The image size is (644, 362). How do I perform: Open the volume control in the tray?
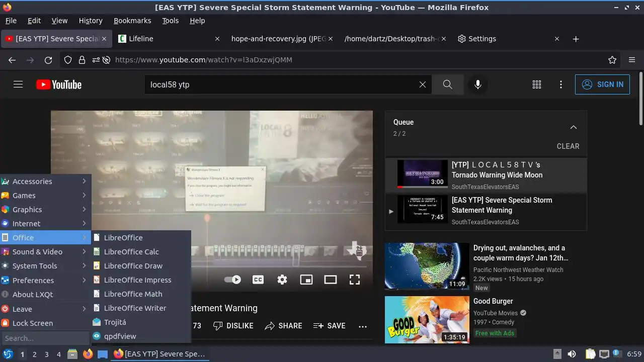pos(572,354)
